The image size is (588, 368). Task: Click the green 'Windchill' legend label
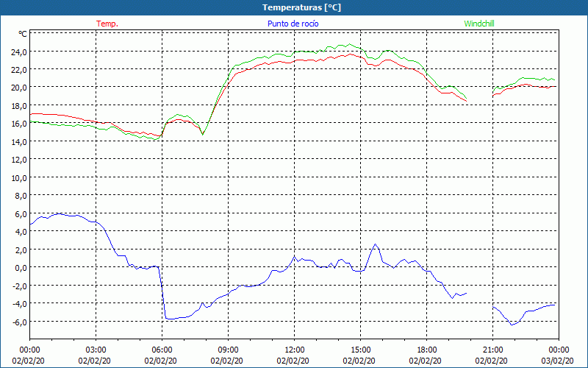(x=479, y=24)
